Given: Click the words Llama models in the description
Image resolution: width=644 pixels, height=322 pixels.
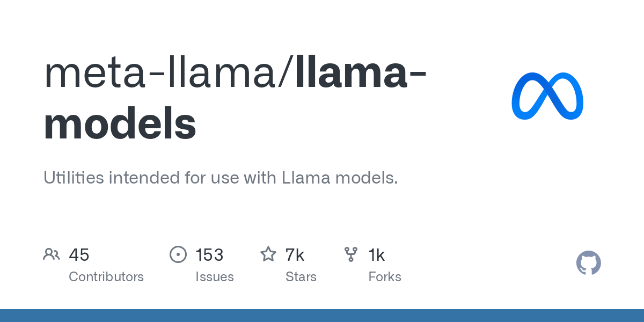Looking at the screenshot, I should pos(340,178).
